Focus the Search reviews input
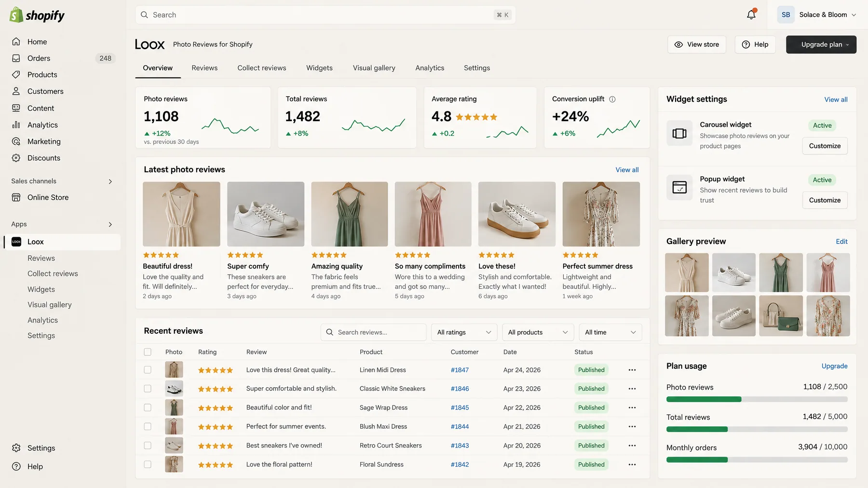This screenshot has width=868, height=488. (373, 332)
